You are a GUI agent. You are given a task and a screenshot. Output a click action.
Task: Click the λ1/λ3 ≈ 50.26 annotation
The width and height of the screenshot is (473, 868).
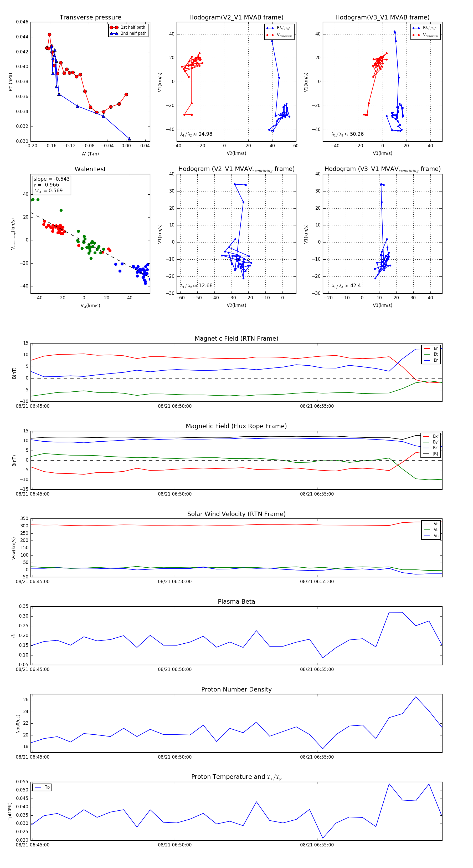pos(347,134)
